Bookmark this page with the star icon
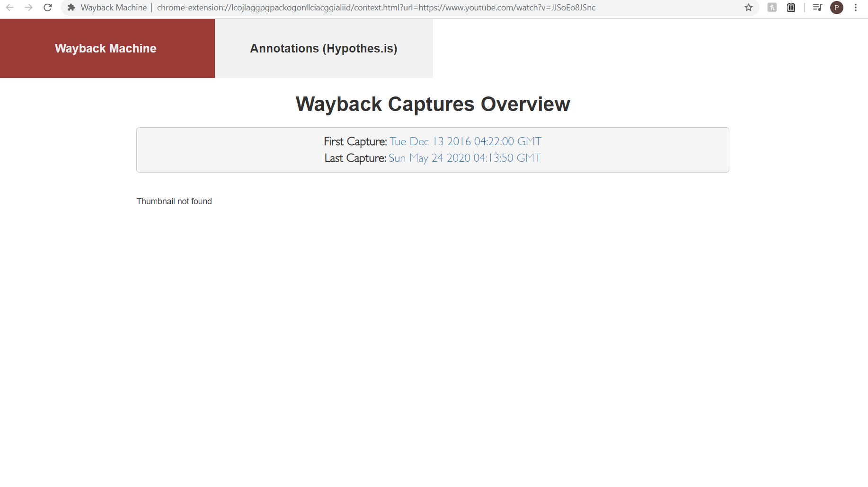This screenshot has height=487, width=868. coord(748,8)
